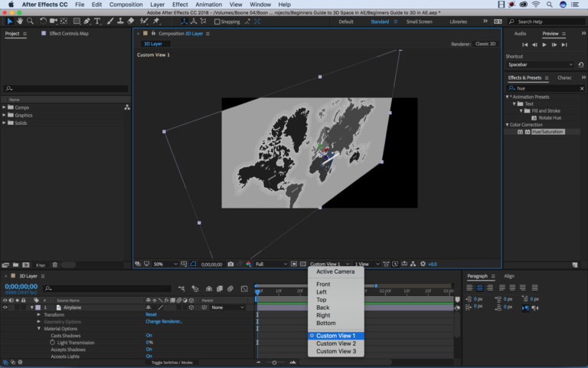Toggle Region of Interest in the viewer
This screenshot has width=588, height=368.
(294, 264)
